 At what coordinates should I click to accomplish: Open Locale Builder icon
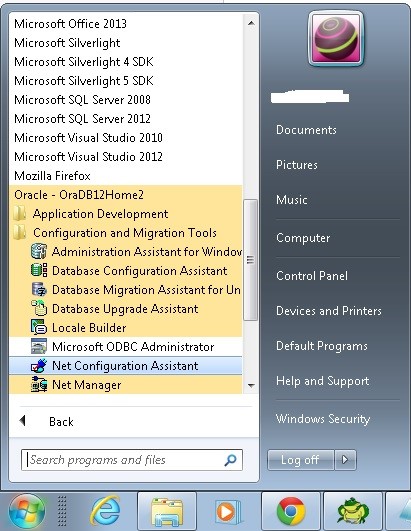(39, 327)
